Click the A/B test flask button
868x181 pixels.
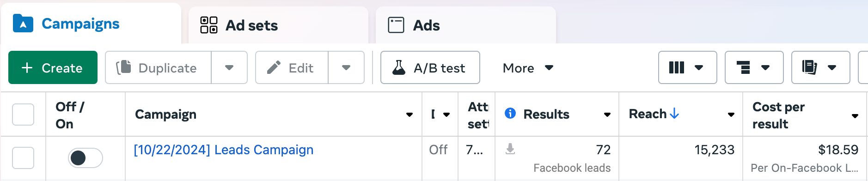click(x=430, y=67)
